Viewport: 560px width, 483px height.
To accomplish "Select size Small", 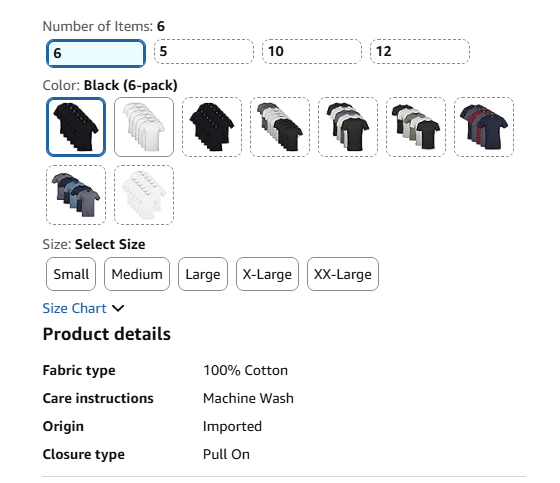I will (71, 274).
